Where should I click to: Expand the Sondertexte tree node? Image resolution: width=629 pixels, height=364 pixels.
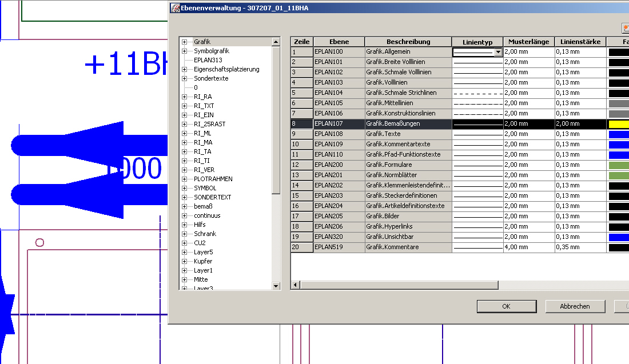(x=184, y=78)
